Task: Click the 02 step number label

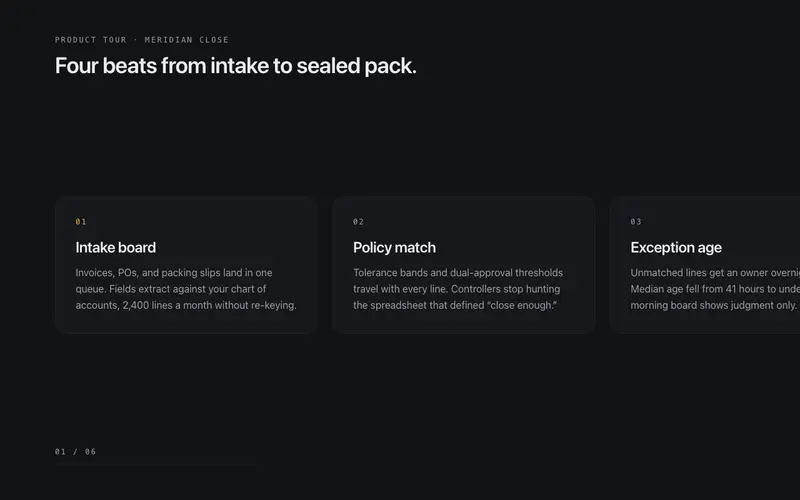Action: coord(359,221)
